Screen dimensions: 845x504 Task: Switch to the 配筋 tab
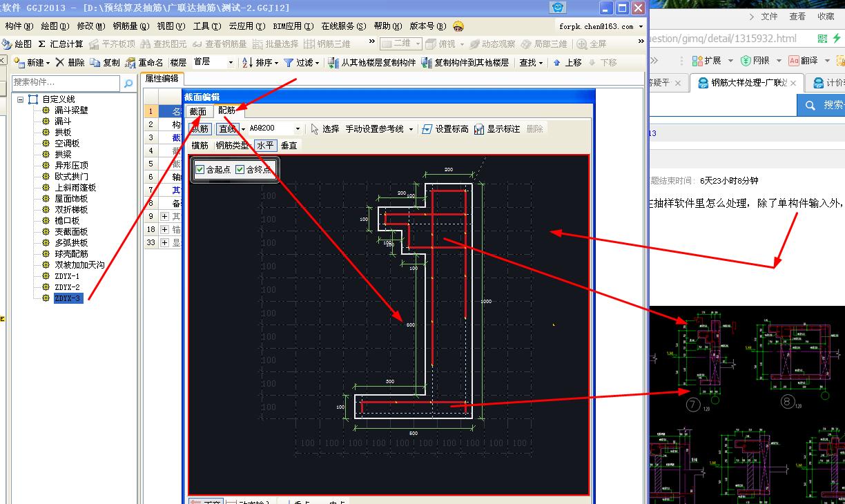click(x=227, y=110)
